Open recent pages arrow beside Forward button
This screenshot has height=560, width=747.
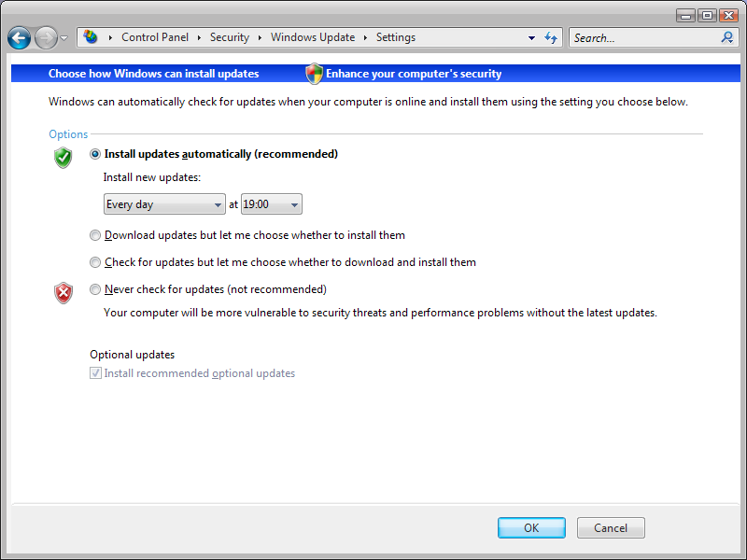[x=63, y=37]
